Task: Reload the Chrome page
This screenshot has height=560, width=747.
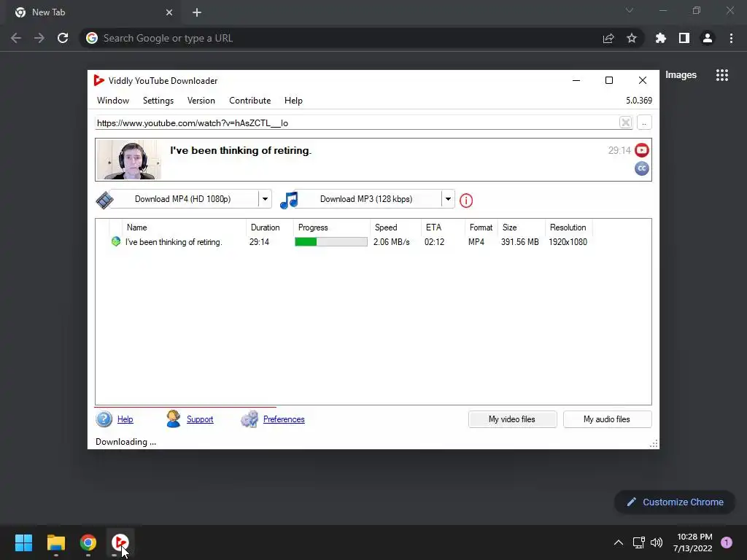Action: 63,38
